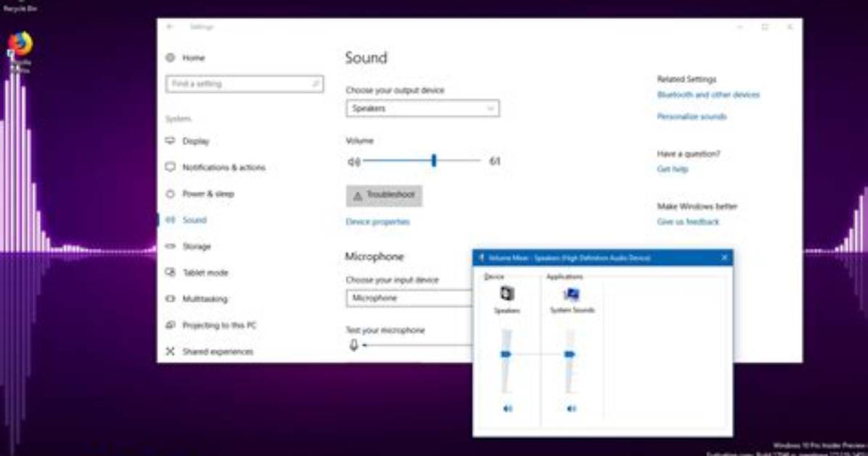
Task: Open the Personalize sounds link
Action: pyautogui.click(x=692, y=116)
